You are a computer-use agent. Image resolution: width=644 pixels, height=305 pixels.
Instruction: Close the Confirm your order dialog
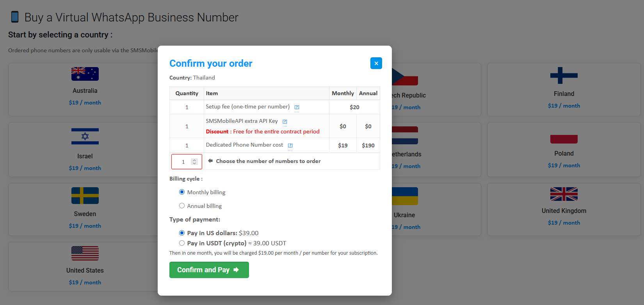(x=376, y=63)
